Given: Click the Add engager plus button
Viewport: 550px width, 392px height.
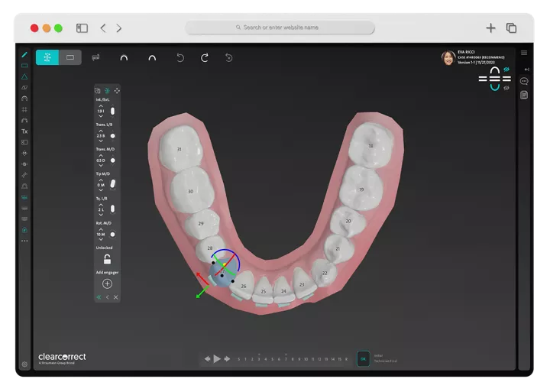Looking at the screenshot, I should click(x=107, y=283).
